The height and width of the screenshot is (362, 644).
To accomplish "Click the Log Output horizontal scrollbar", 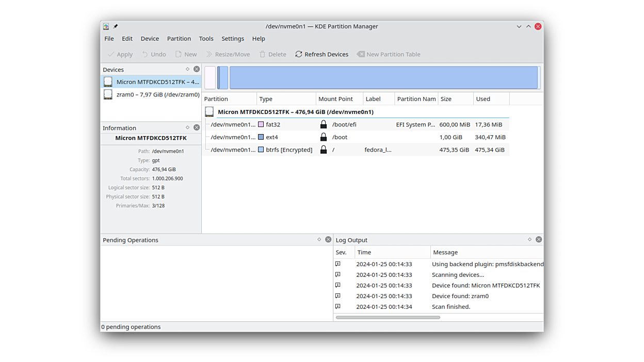I will 388,317.
